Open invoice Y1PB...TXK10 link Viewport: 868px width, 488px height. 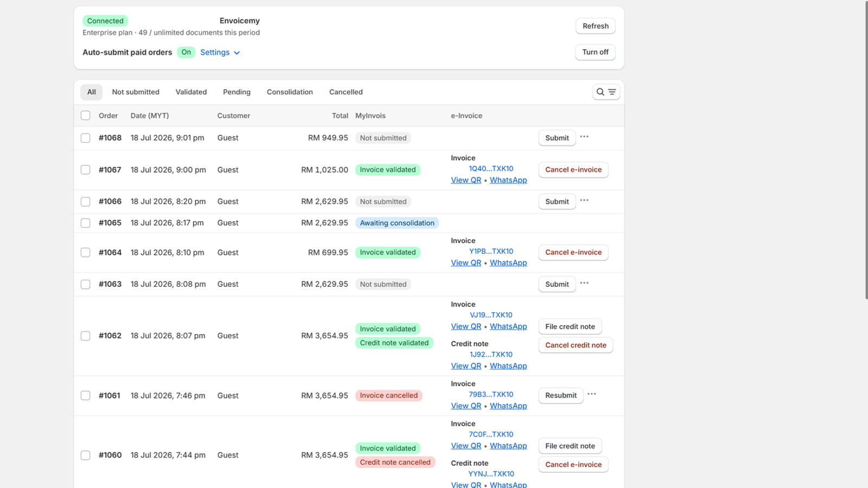pyautogui.click(x=491, y=251)
